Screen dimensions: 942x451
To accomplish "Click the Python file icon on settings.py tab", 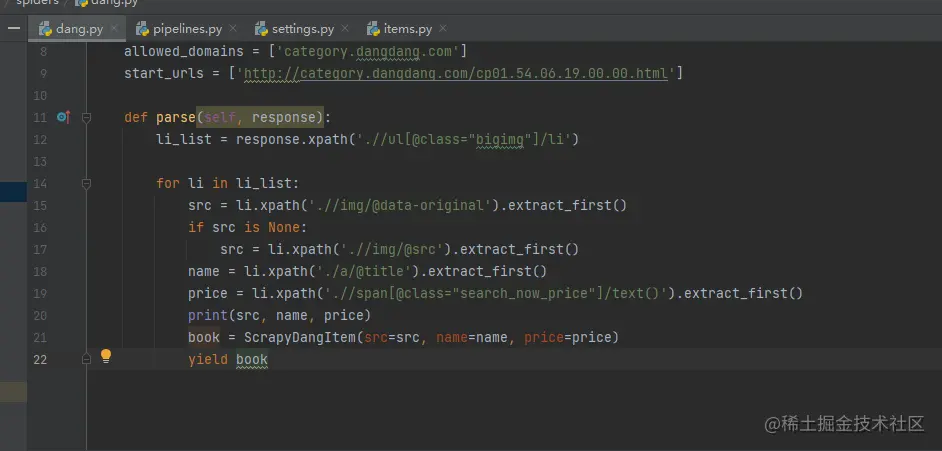I will (x=261, y=28).
